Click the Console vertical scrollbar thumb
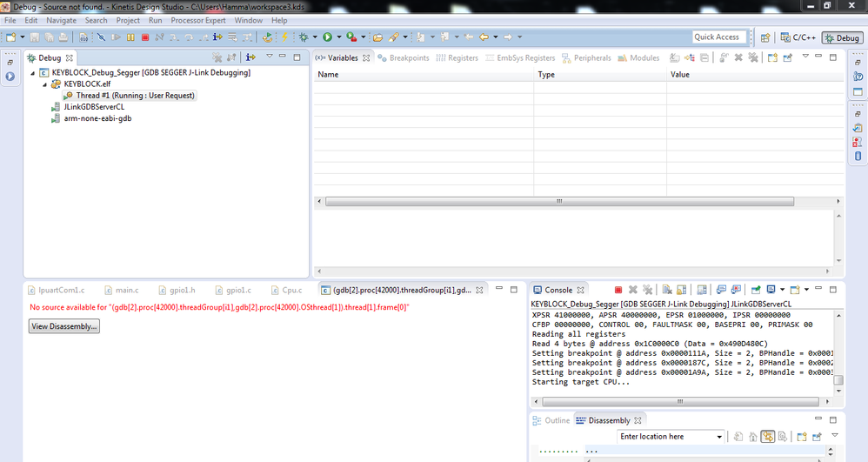Image resolution: width=868 pixels, height=462 pixels. click(x=838, y=380)
